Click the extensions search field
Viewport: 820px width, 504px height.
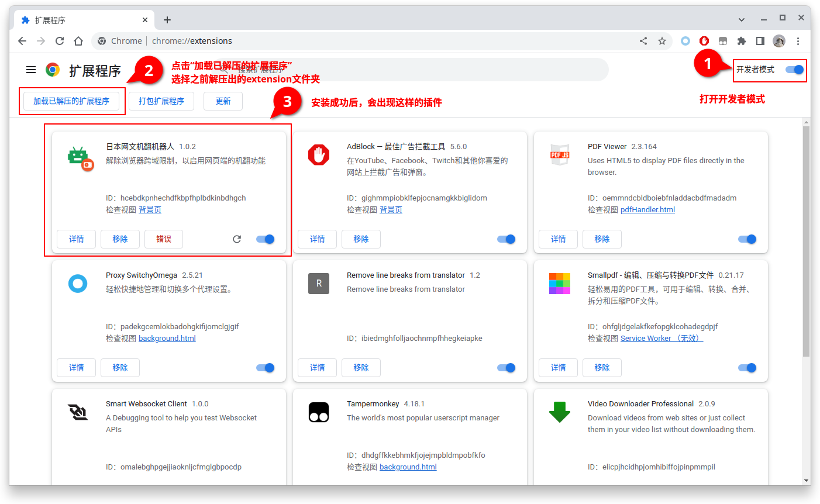(409, 70)
